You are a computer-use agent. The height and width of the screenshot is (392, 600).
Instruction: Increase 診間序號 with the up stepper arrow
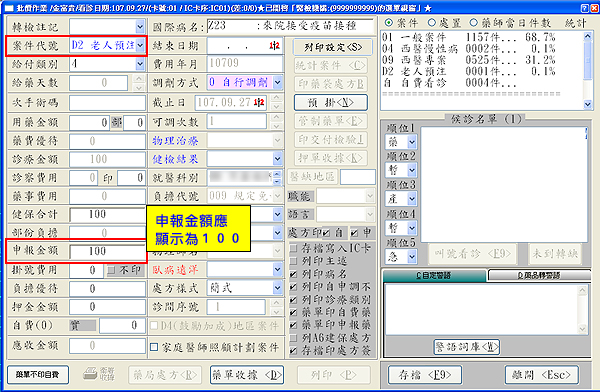[x=277, y=303]
